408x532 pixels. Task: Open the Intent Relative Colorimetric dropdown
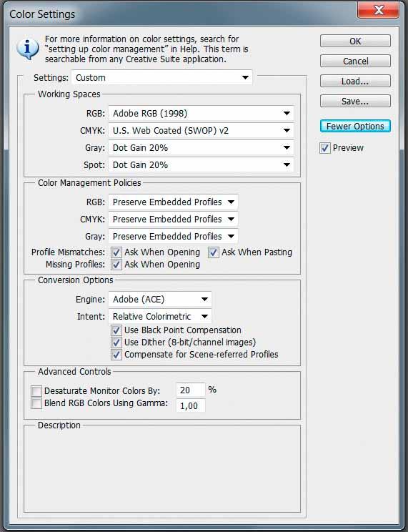(160, 317)
